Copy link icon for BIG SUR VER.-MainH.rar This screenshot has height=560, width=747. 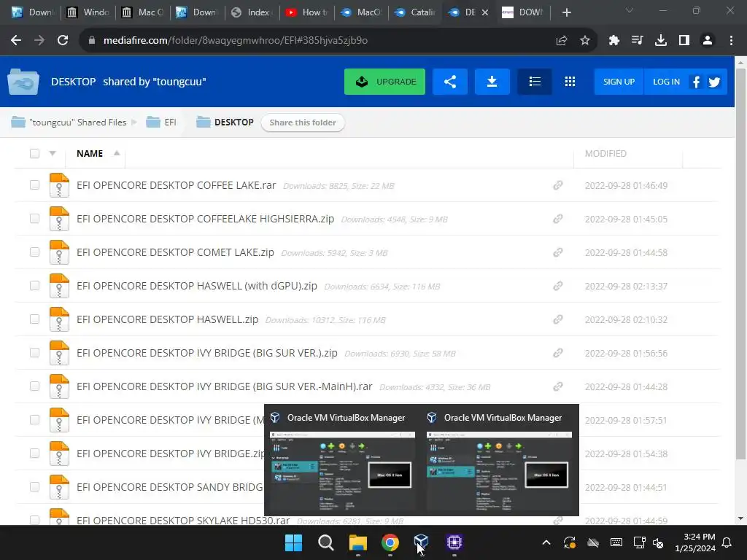point(558,386)
